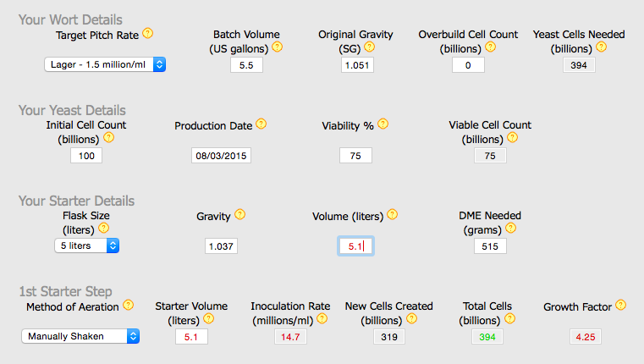Open the Target Pitch Rate Lager dropdown
Screen dimensions: 644x364
105,64
